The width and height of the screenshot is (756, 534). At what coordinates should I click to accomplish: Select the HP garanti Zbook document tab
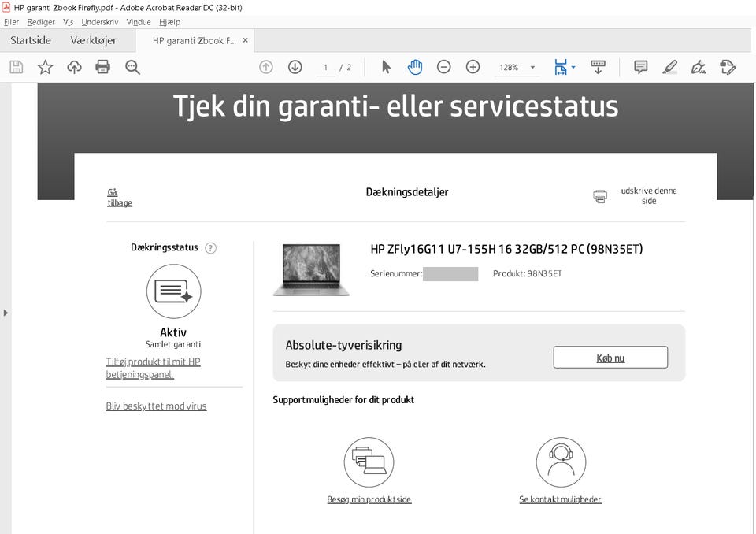(194, 40)
